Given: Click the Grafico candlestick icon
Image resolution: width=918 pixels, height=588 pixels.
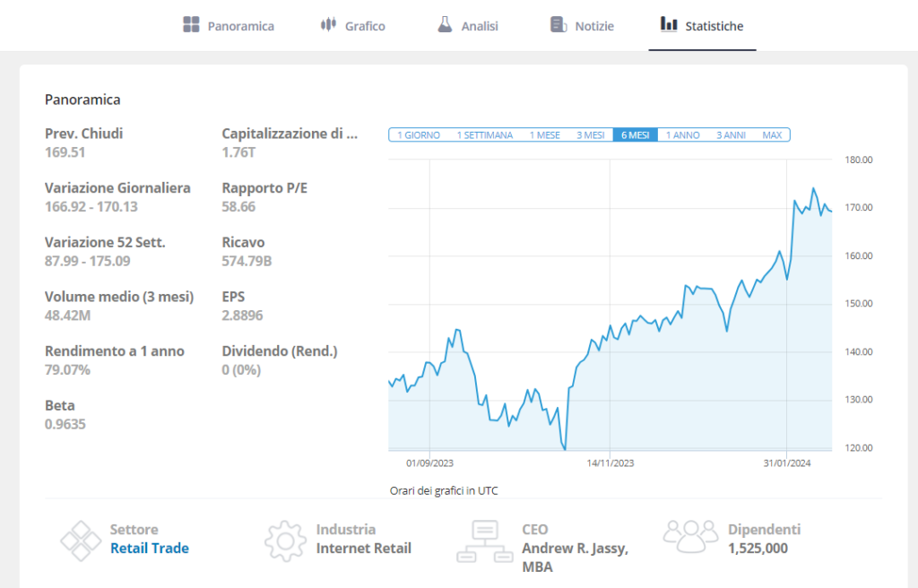Looking at the screenshot, I should tap(328, 24).
